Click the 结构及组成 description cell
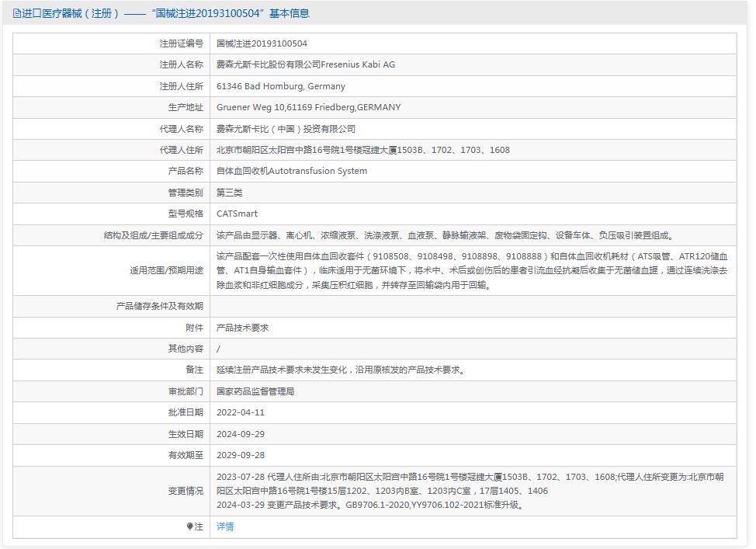 point(450,235)
